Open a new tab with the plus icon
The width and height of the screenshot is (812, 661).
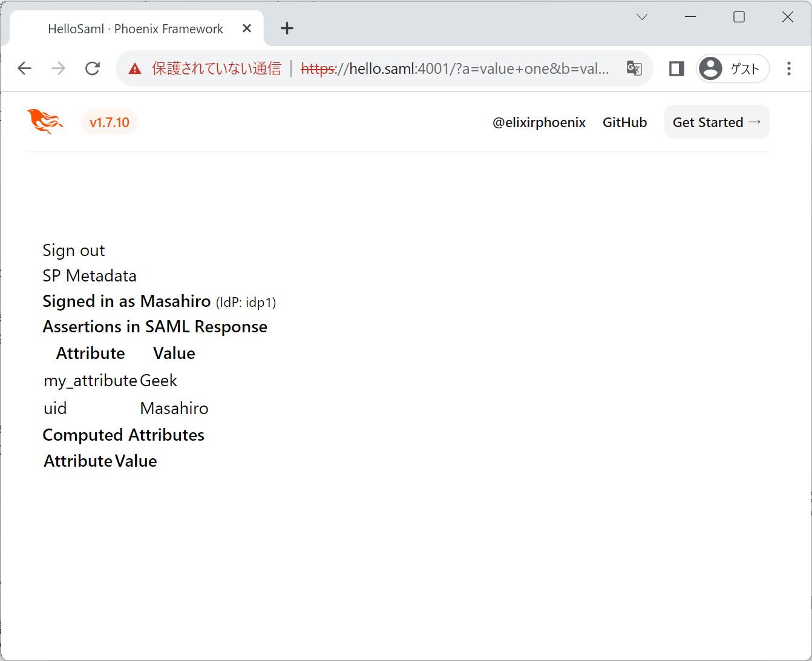(x=287, y=28)
